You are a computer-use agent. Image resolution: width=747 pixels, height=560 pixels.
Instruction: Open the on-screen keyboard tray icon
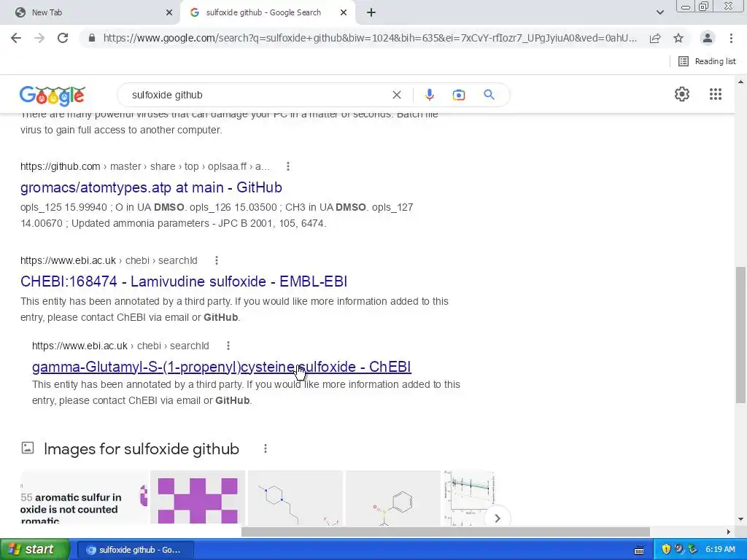639,550
